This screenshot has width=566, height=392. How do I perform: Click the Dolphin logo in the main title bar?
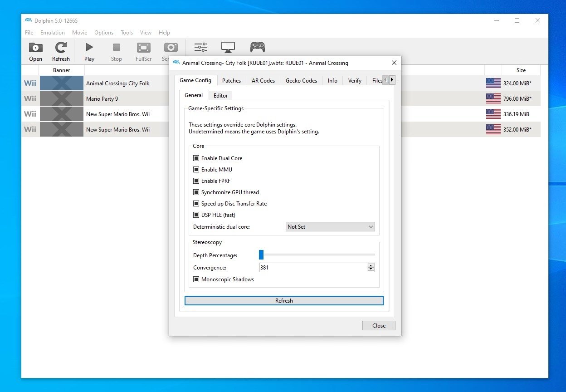pyautogui.click(x=29, y=20)
